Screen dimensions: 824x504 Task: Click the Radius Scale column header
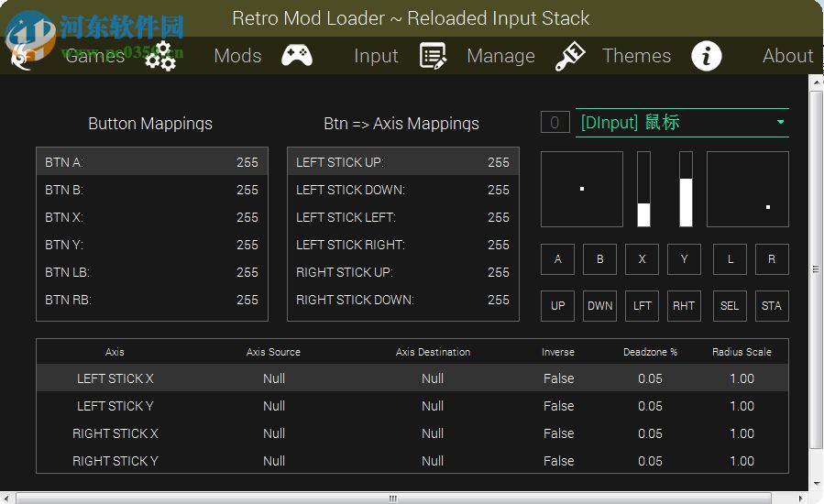click(742, 352)
